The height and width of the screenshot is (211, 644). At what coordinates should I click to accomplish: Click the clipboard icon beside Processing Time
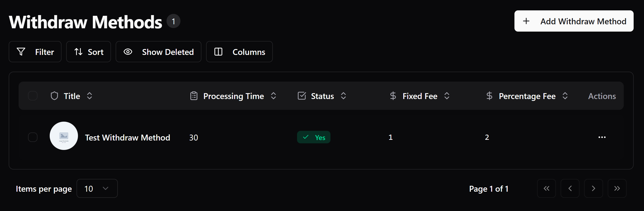pos(194,96)
